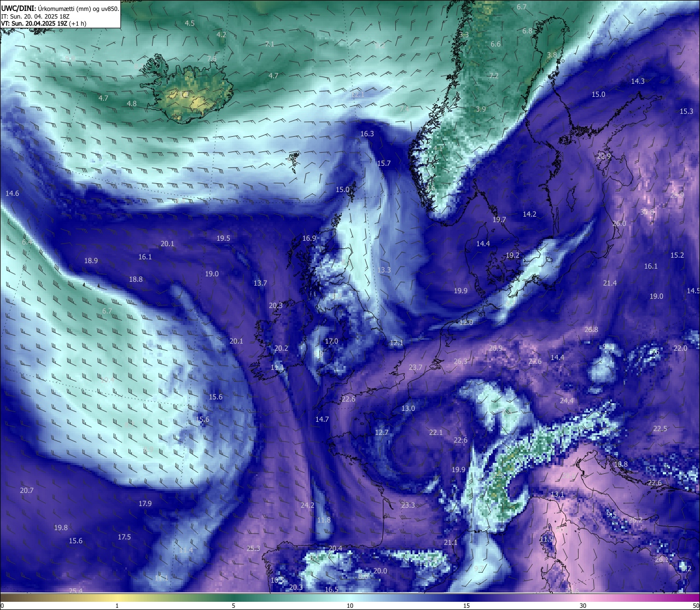Click the 13.7 value label

[260, 283]
